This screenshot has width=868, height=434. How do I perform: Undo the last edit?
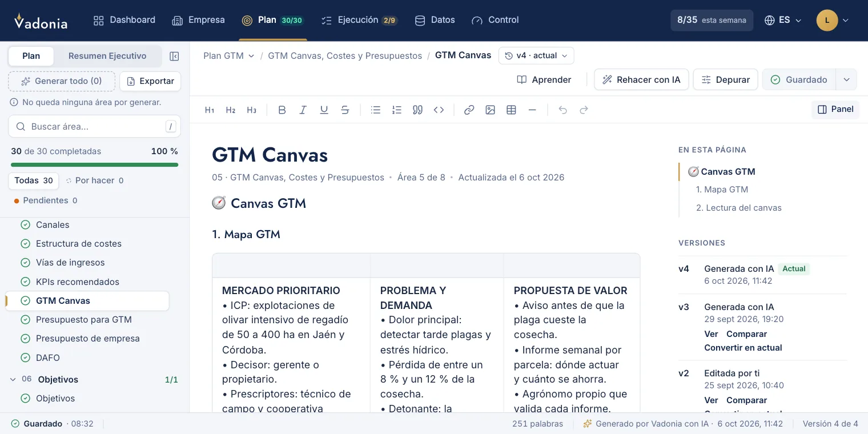(x=563, y=110)
